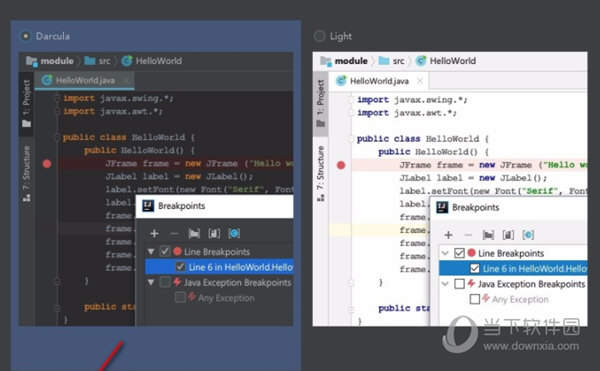This screenshot has height=371, width=600.
Task: Select 'Java Exception Breakpoints' label in Light dialog
Action: (532, 284)
